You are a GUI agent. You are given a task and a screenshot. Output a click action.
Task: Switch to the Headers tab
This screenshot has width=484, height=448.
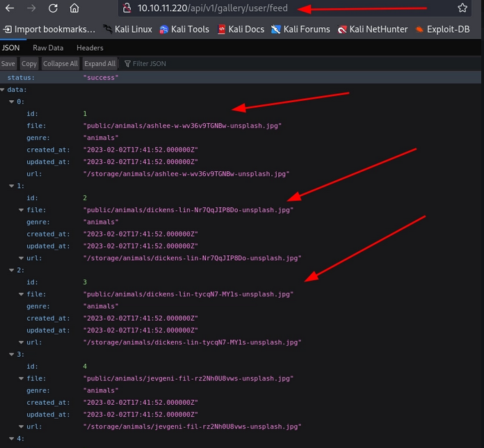click(x=90, y=48)
